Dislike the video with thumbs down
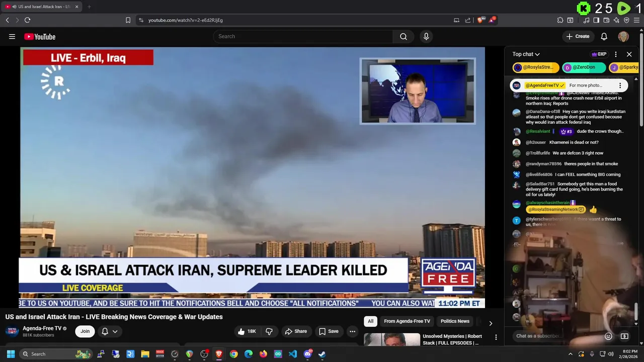The height and width of the screenshot is (362, 644). [x=269, y=331]
